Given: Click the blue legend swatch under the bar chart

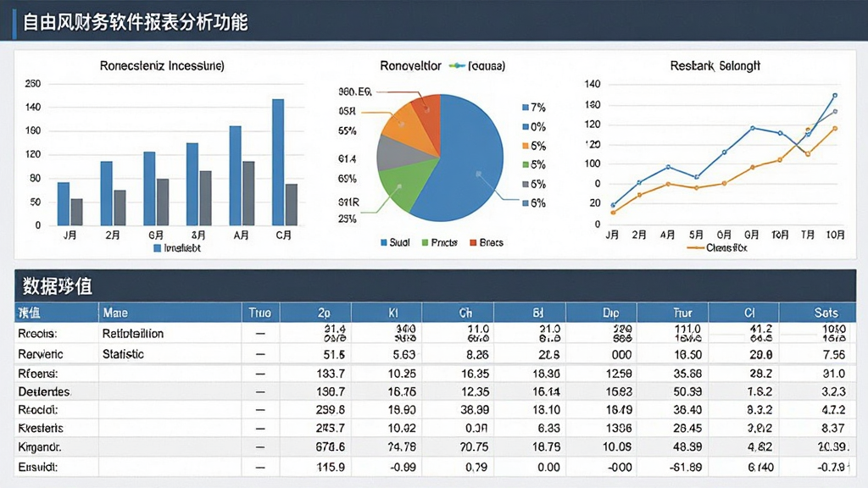Looking at the screenshot, I should click(x=157, y=248).
